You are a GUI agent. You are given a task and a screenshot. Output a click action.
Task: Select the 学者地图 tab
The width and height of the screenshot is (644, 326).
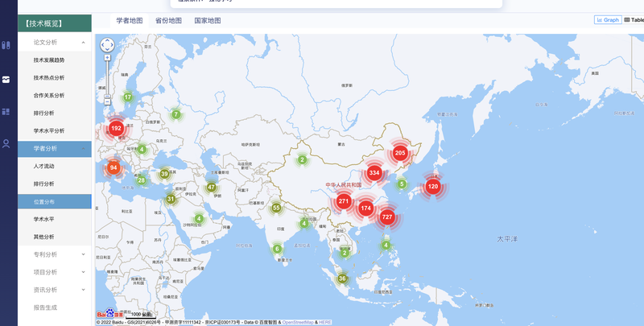pos(130,21)
